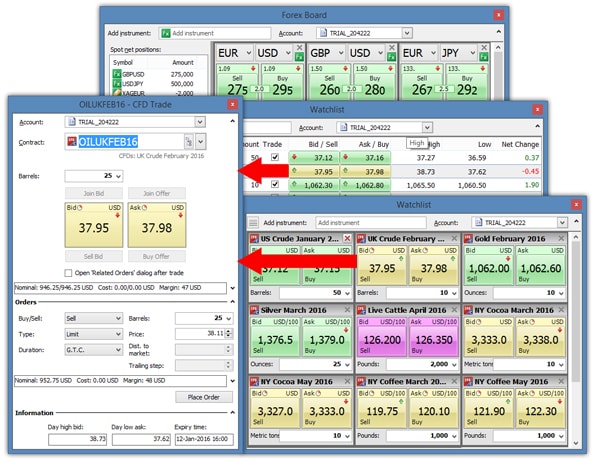Open the Forex Board Account dropdown

pos(405,33)
